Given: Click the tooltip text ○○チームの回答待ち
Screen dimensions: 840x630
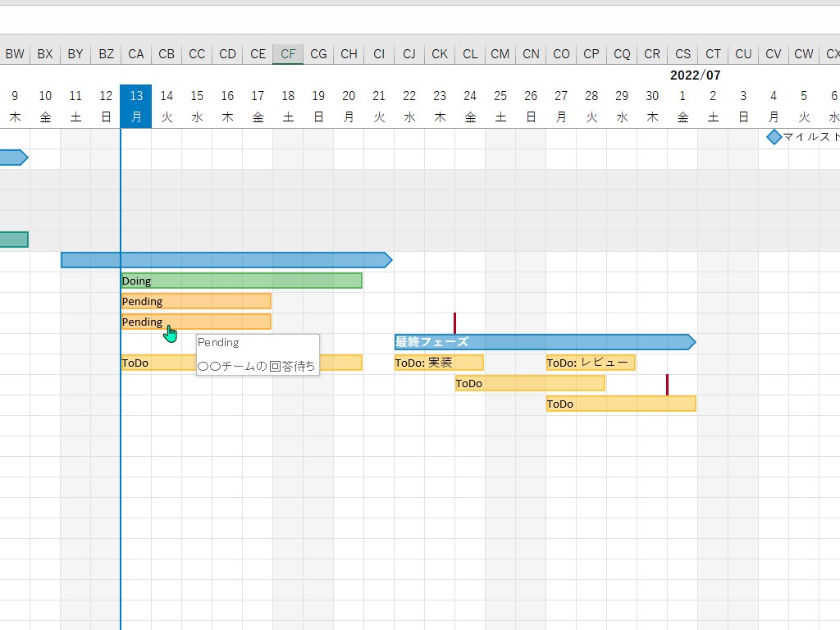Looking at the screenshot, I should pyautogui.click(x=256, y=367).
